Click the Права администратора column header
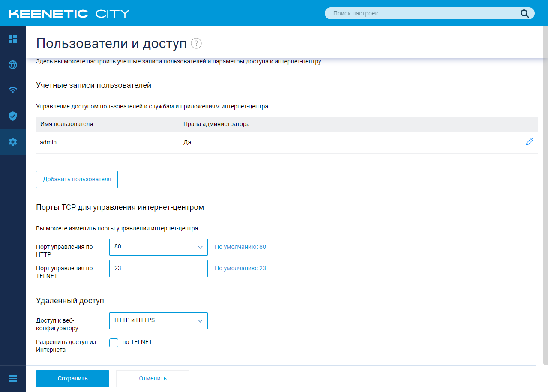548x392 pixels. click(216, 124)
